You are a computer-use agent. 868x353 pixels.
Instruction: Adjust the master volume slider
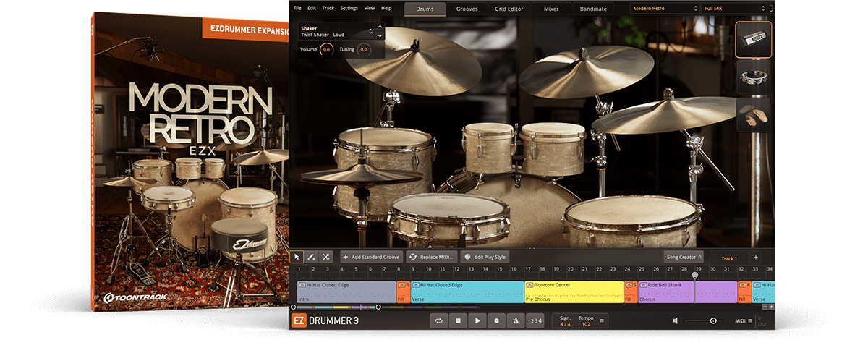click(712, 320)
